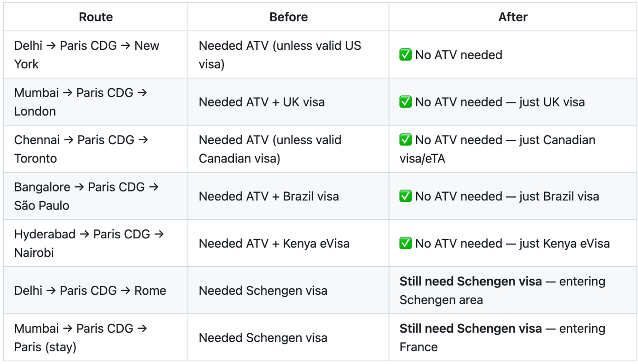Select the Hyderabad → Paris CDG → Nairobi route
Viewport: 638px width, 364px height.
pyautogui.click(x=89, y=244)
